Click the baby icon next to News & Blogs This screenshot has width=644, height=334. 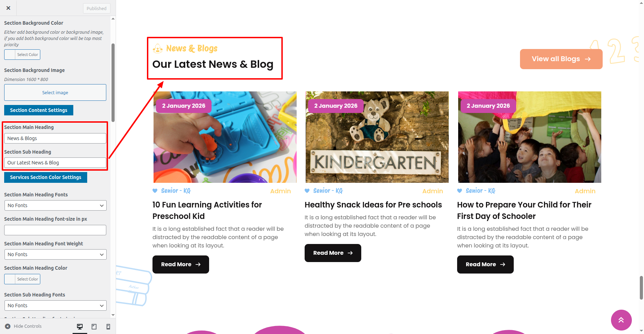[x=158, y=49]
